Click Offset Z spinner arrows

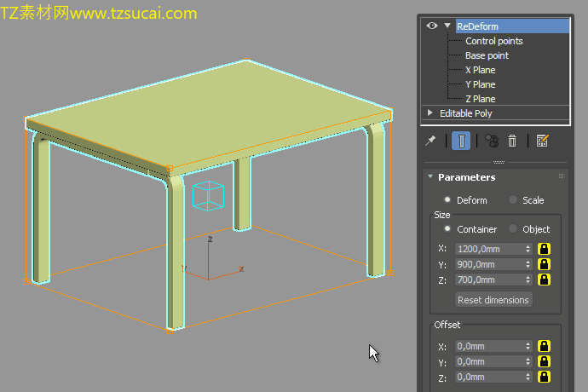(x=528, y=377)
